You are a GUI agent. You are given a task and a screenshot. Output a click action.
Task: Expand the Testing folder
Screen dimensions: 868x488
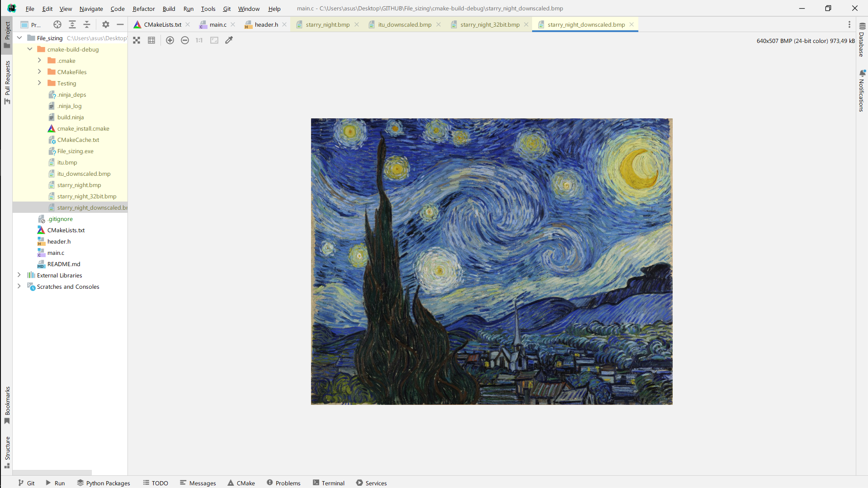(39, 83)
